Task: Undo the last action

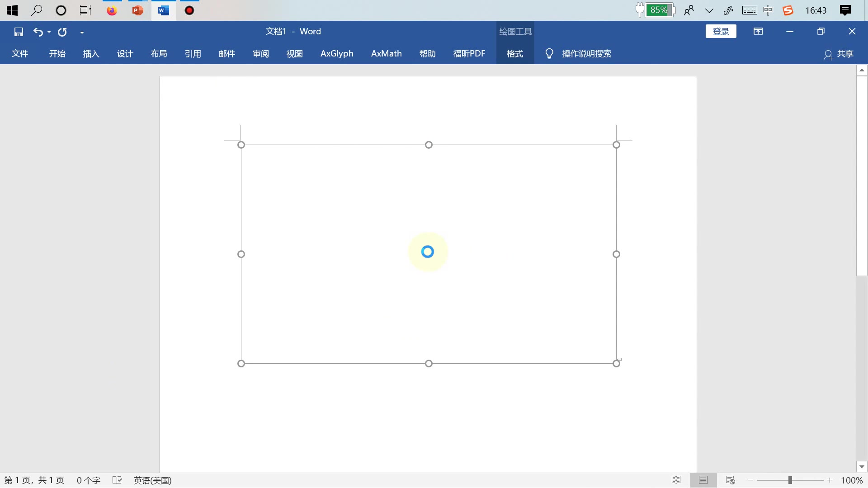Action: coord(38,32)
